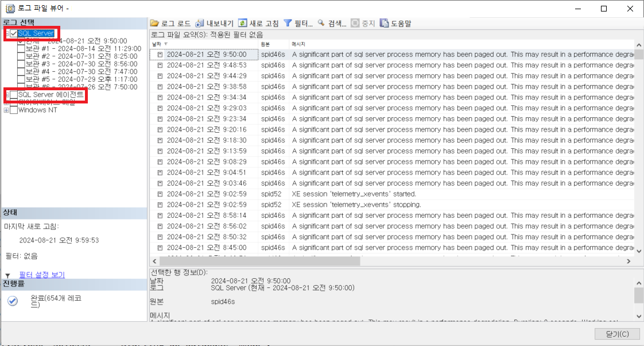Check the Windows NT checkbox
Viewport: 644px width, 346px height.
tap(14, 110)
